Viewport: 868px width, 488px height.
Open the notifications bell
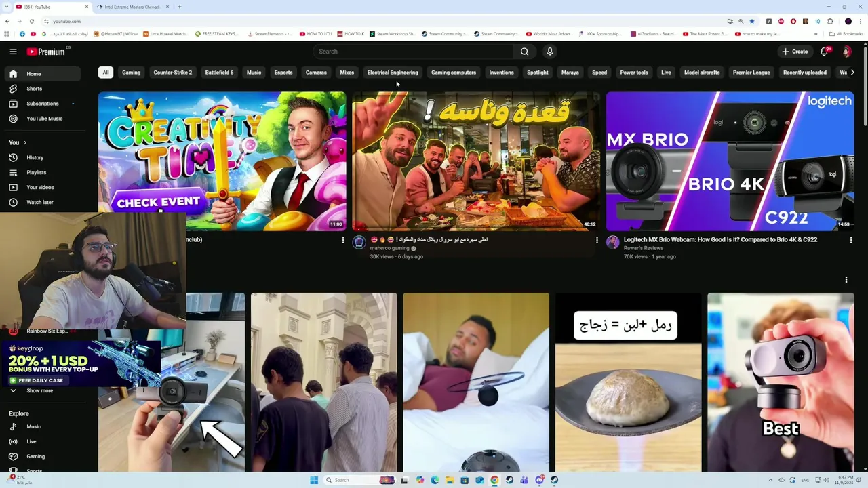coord(825,52)
